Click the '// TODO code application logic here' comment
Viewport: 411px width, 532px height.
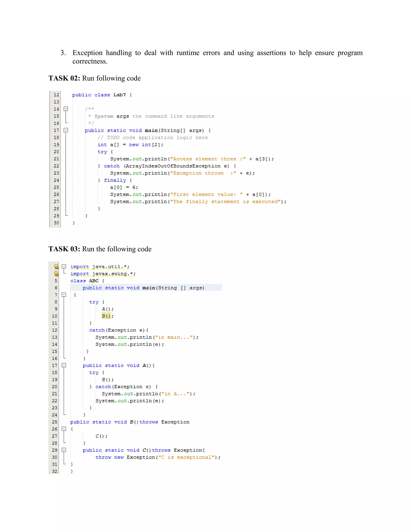pyautogui.click(x=153, y=138)
